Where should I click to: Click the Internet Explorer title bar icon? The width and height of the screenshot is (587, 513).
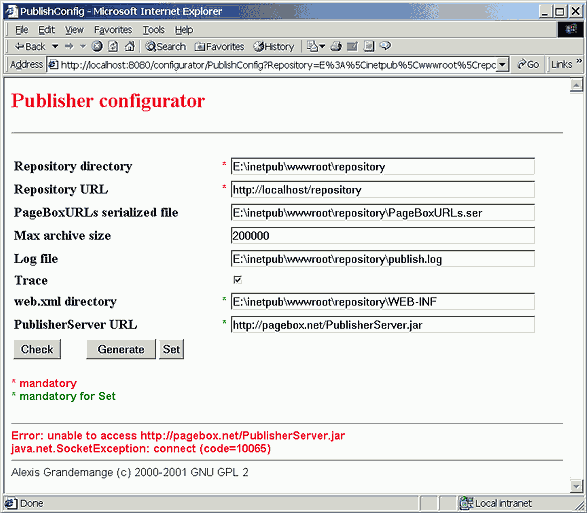click(x=11, y=11)
